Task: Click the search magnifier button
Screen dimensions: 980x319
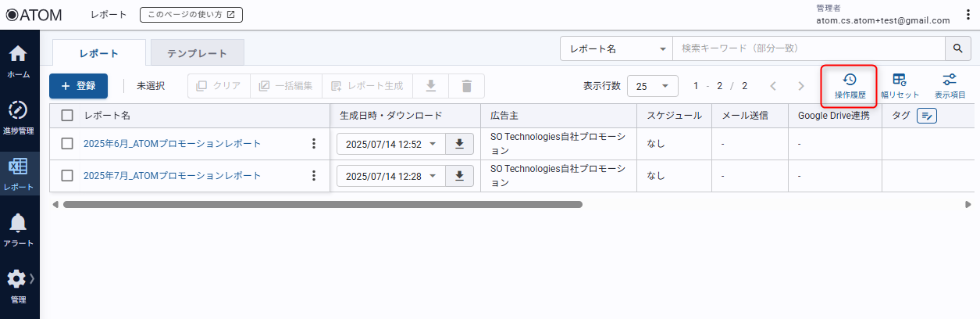Action: pos(957,48)
